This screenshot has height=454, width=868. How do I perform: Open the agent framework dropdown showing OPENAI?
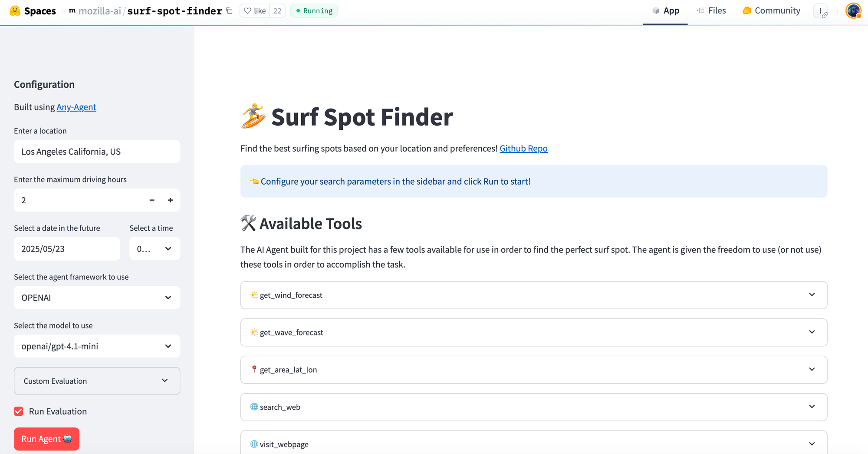click(97, 298)
